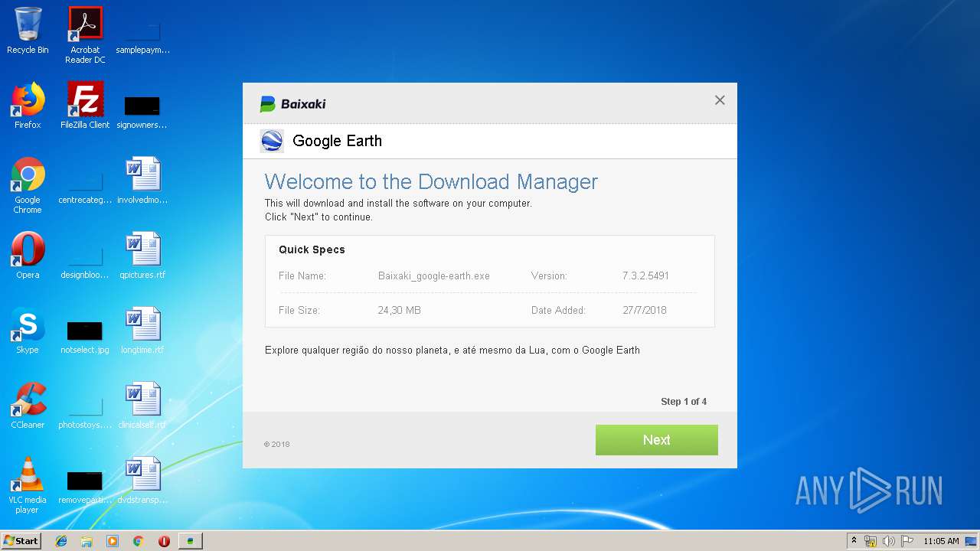Click the file size 24,30 MB
The height and width of the screenshot is (551, 980).
pos(399,311)
